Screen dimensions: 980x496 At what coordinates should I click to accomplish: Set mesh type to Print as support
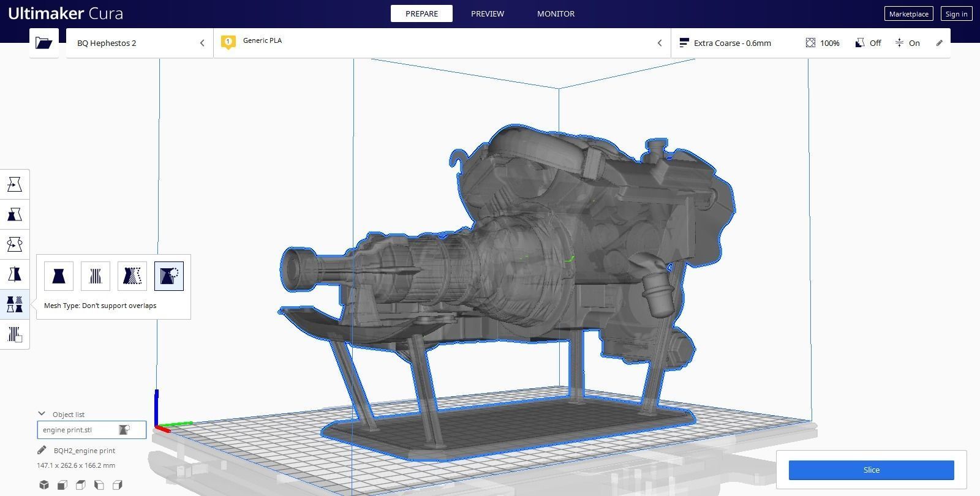96,276
